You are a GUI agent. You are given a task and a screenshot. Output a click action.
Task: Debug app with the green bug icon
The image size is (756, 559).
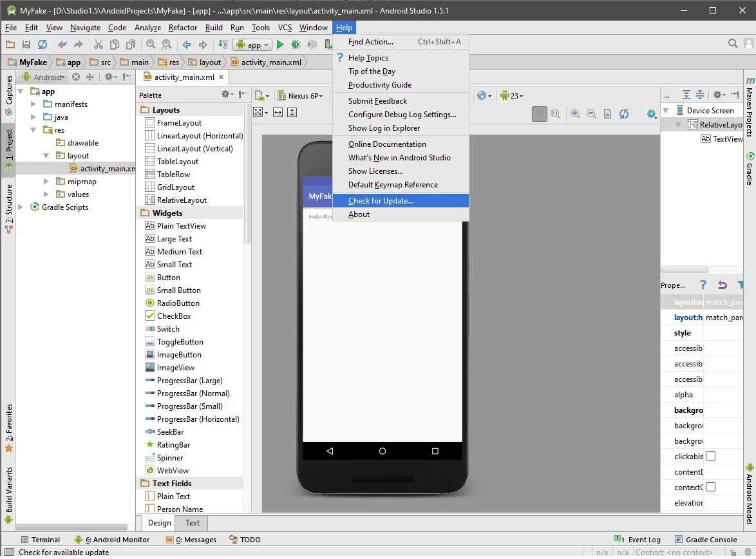coord(296,45)
